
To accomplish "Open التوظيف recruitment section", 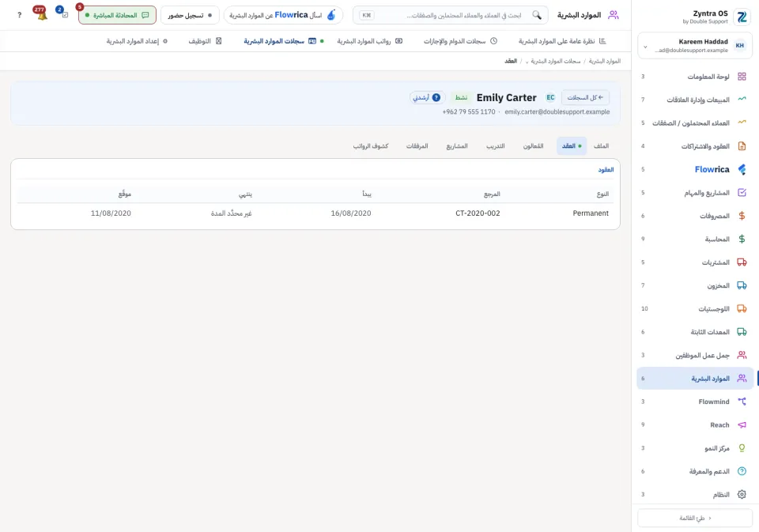I will pos(205,41).
